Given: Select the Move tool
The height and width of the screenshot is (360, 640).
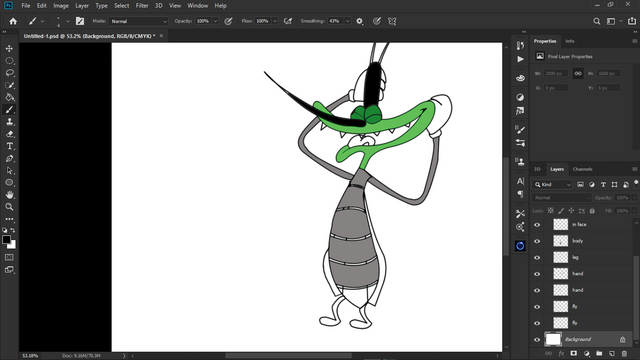Looking at the screenshot, I should (x=9, y=49).
